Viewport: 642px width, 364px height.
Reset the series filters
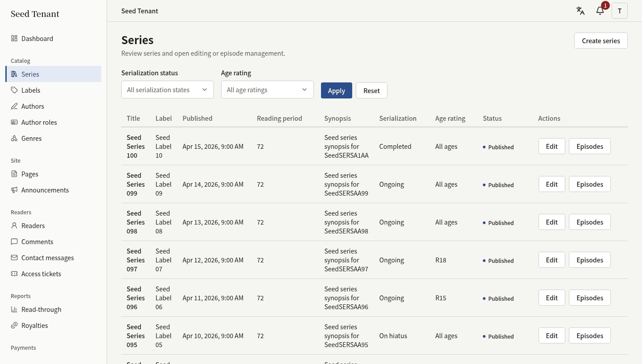[x=371, y=90]
